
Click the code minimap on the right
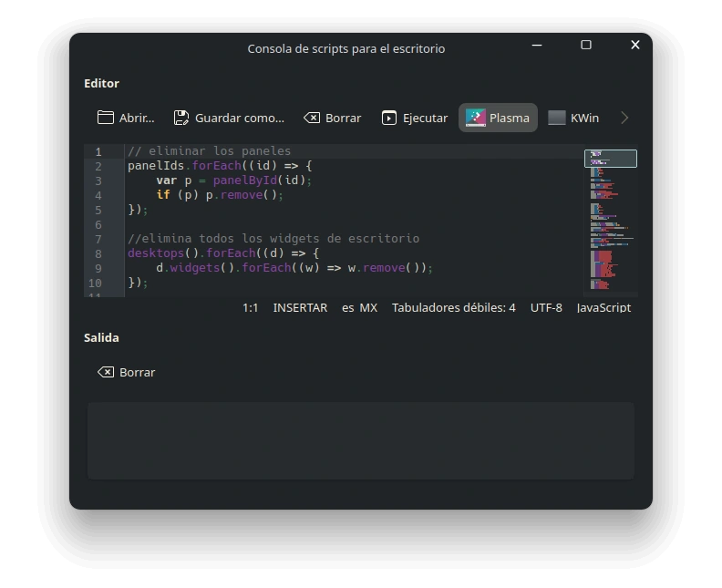tap(611, 221)
